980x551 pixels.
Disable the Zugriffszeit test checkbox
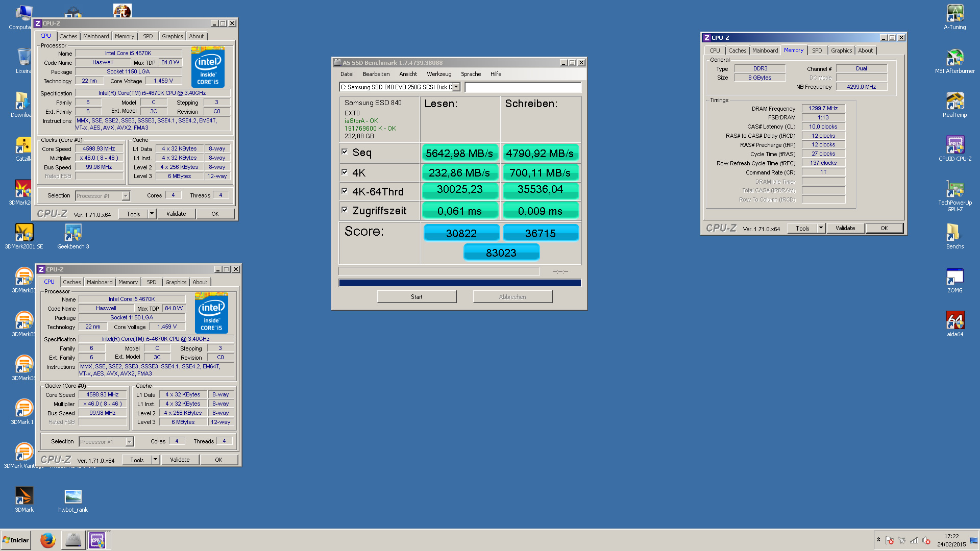pos(345,210)
